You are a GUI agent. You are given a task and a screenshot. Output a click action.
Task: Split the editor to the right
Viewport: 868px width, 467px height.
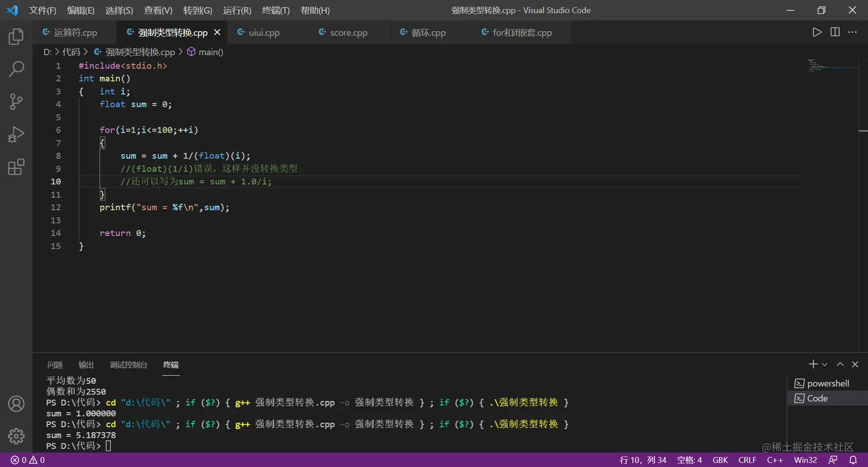834,32
